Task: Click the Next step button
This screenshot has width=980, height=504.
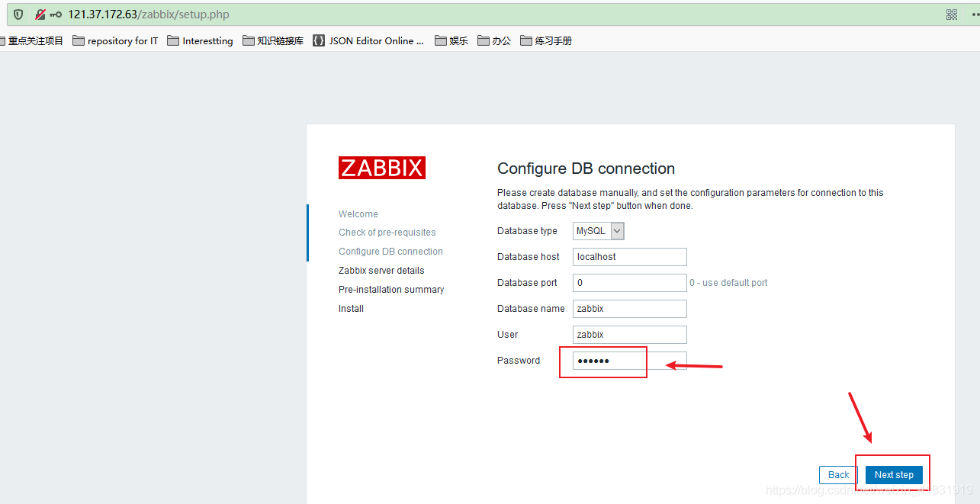Action: pyautogui.click(x=894, y=475)
